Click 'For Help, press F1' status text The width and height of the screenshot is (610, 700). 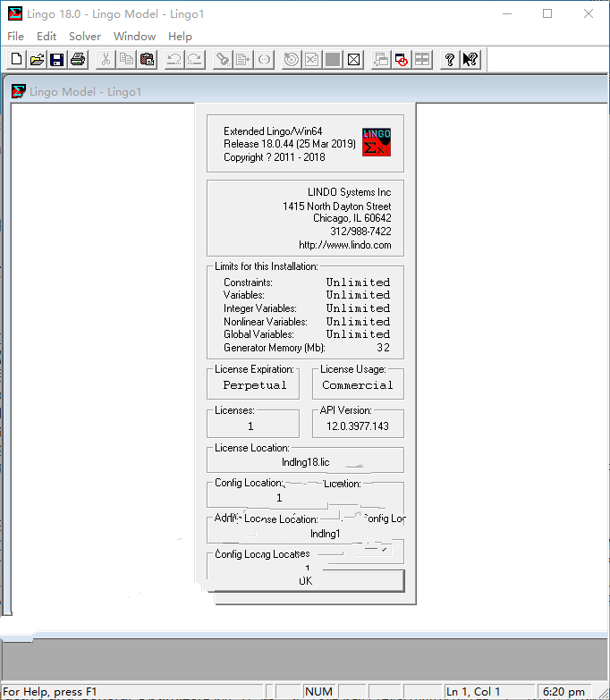[x=49, y=692]
